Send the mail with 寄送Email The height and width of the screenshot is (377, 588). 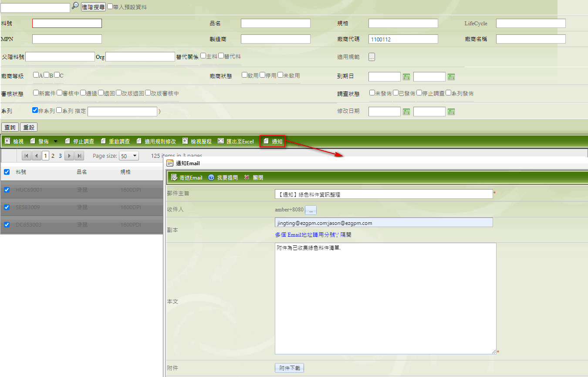pyautogui.click(x=187, y=177)
